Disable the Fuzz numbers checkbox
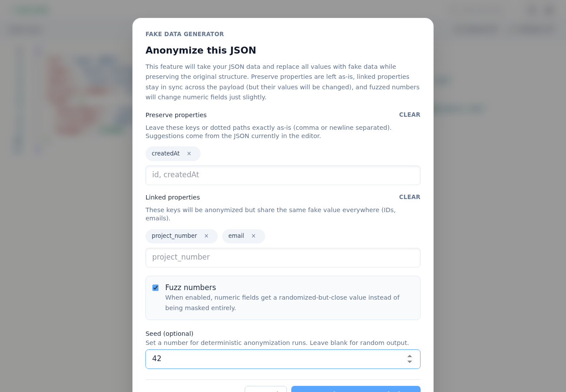The image size is (566, 392). [155, 287]
